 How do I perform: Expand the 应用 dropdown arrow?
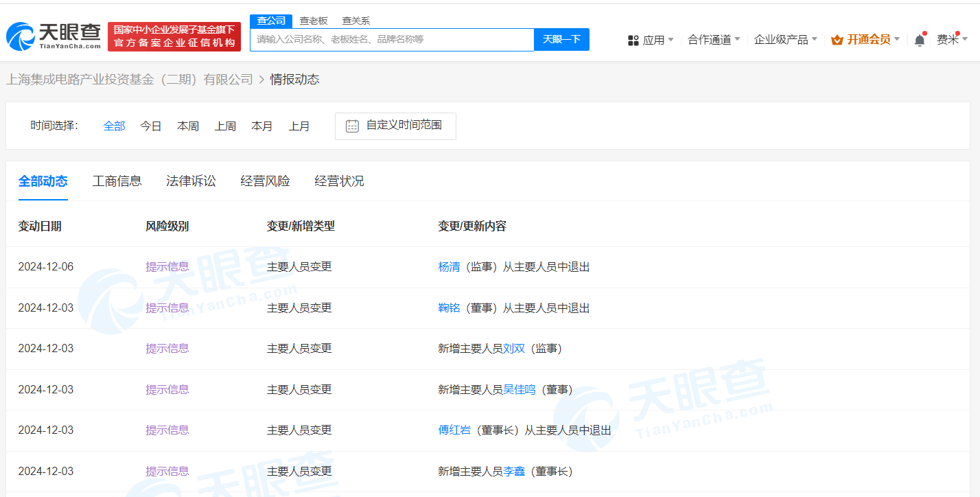coord(670,39)
